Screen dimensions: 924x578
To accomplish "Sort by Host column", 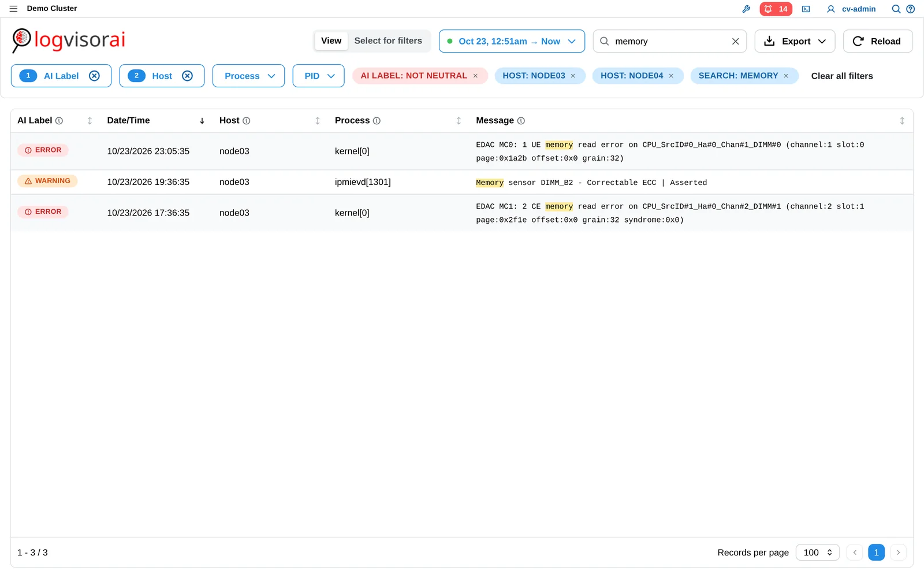I will click(318, 121).
